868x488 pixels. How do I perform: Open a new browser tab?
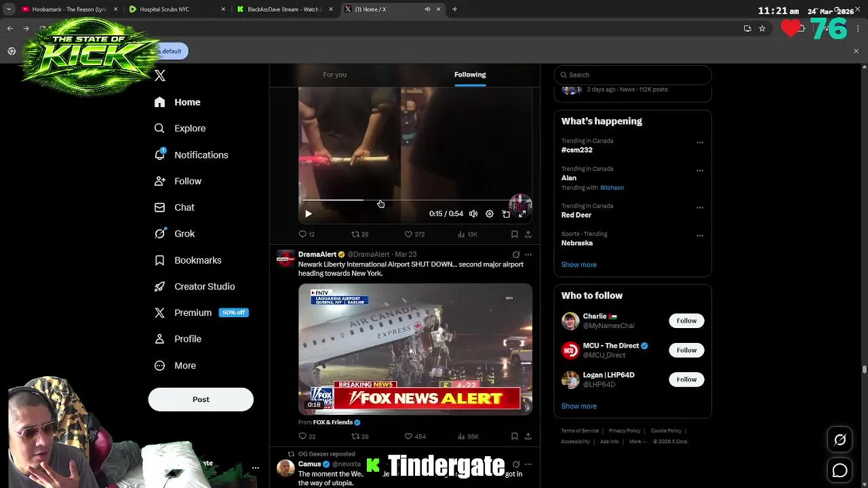[454, 9]
